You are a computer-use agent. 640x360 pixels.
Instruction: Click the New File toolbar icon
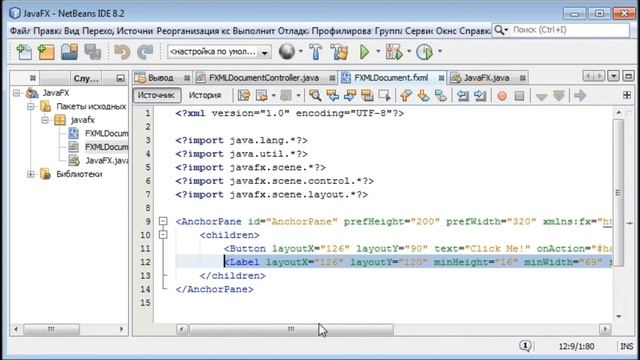(24, 52)
